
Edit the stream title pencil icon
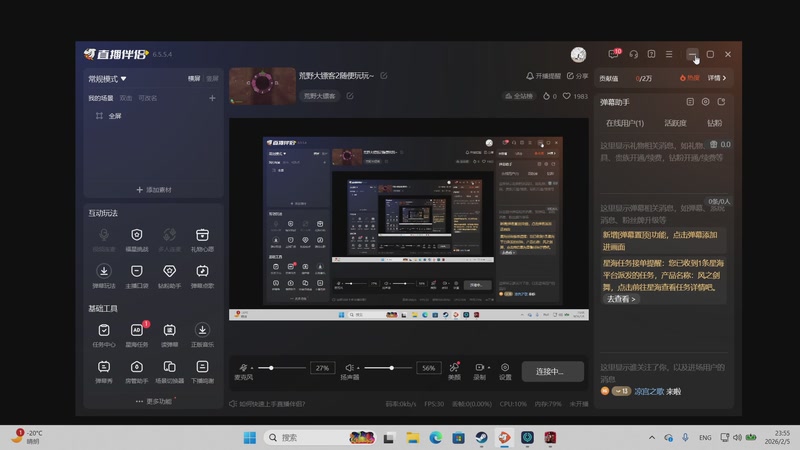tap(384, 76)
